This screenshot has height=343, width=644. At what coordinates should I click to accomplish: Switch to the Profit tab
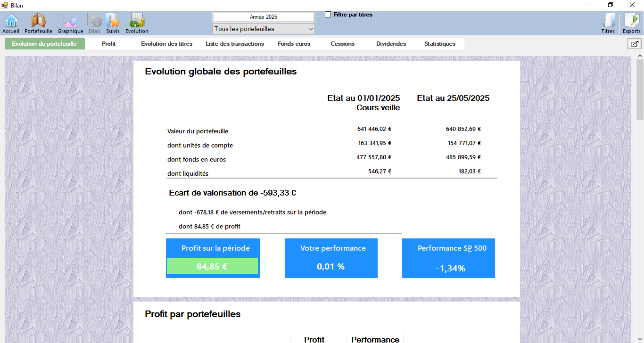point(109,44)
